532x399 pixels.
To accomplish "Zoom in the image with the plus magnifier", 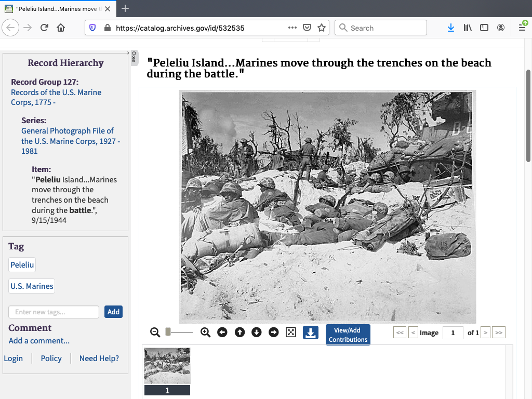I will coord(205,332).
